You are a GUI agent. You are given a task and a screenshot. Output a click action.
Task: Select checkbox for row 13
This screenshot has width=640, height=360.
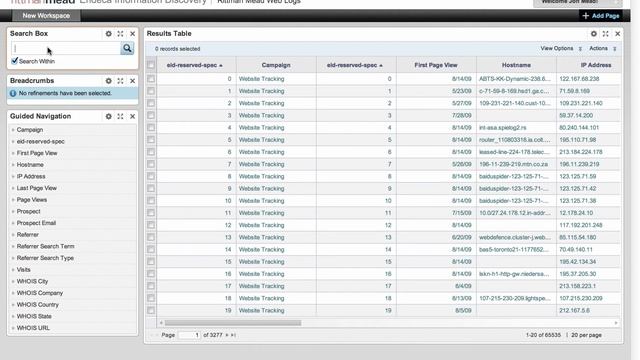[x=151, y=237]
